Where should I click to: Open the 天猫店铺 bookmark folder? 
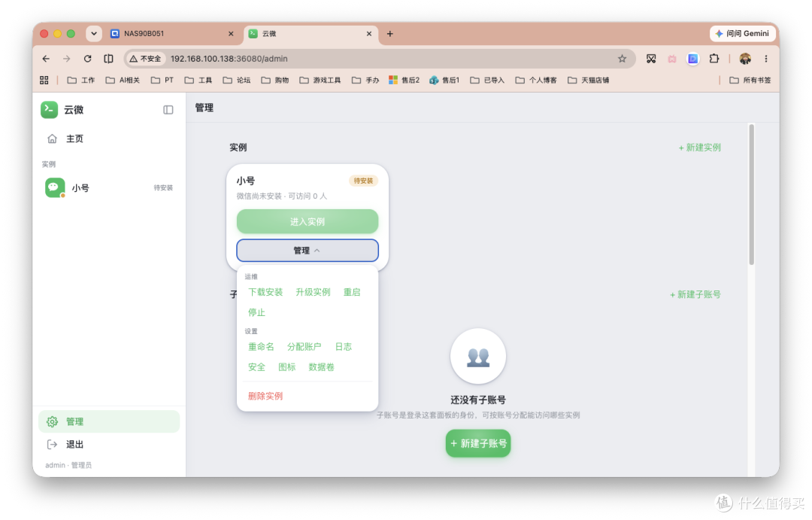pos(588,80)
